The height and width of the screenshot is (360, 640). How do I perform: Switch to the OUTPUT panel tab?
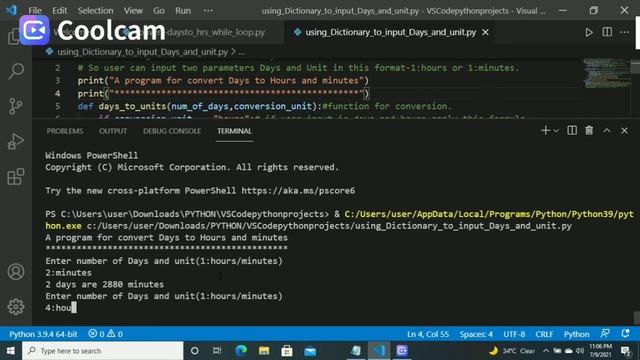(113, 131)
